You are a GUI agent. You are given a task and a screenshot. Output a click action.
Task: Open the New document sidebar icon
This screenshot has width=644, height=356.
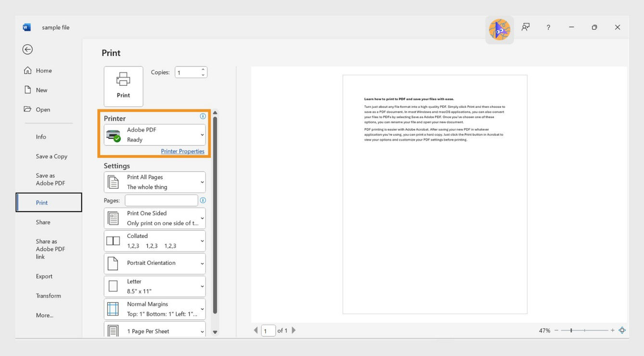click(x=28, y=90)
